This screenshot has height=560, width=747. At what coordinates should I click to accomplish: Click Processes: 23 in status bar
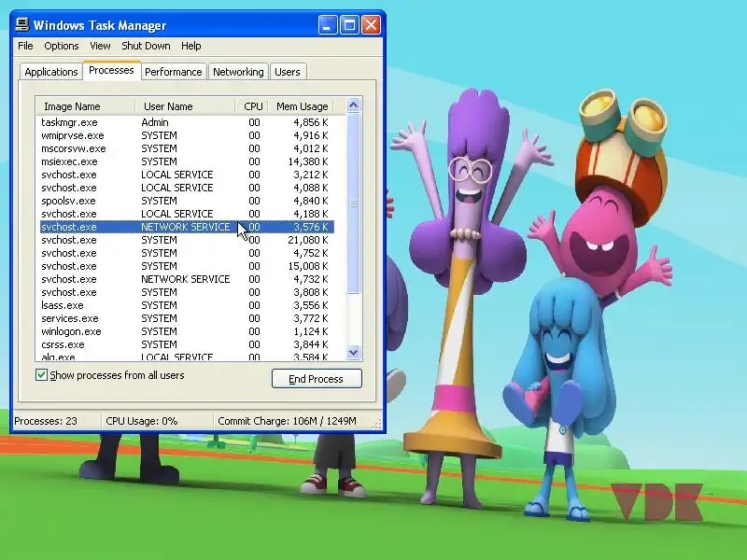pos(46,421)
